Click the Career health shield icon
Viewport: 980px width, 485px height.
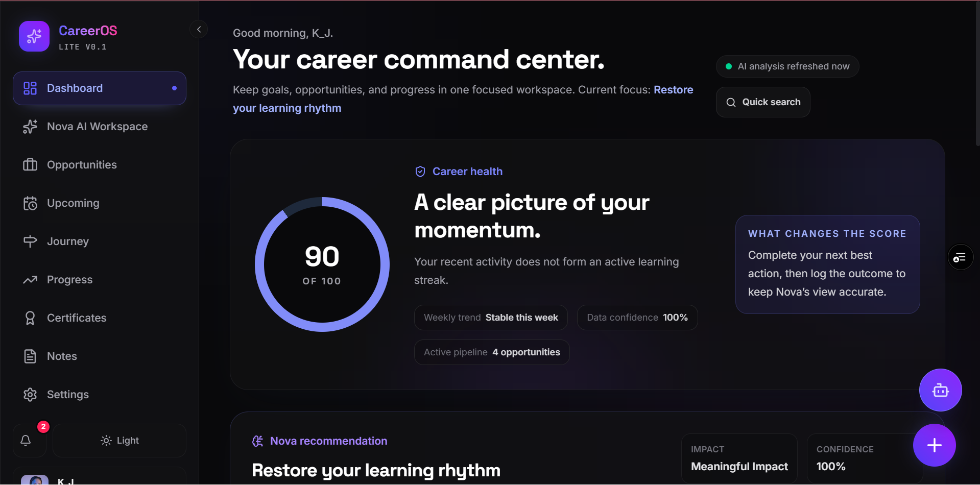(420, 172)
